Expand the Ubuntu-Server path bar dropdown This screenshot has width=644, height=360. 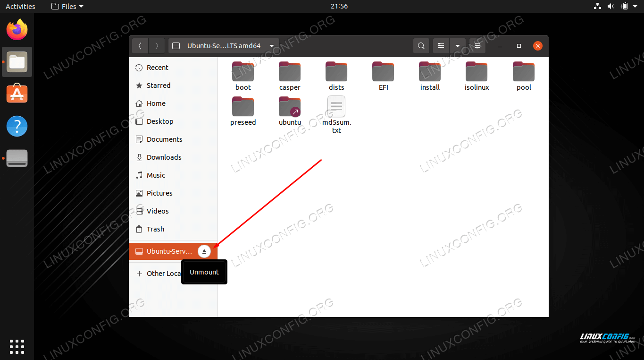pos(272,46)
